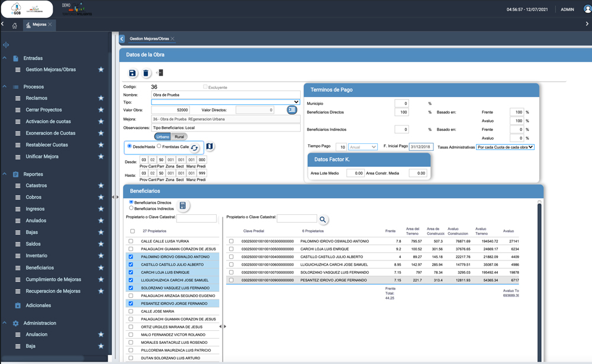Open the Tipo dropdown
This screenshot has width=592, height=364.
(226, 102)
